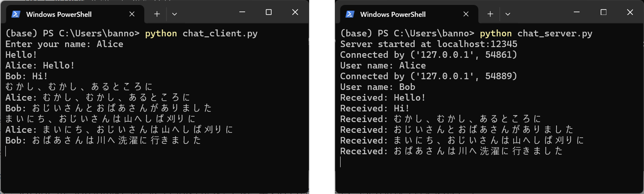The width and height of the screenshot is (644, 194).
Task: Open a new tab in the chat_client window
Action: [157, 14]
